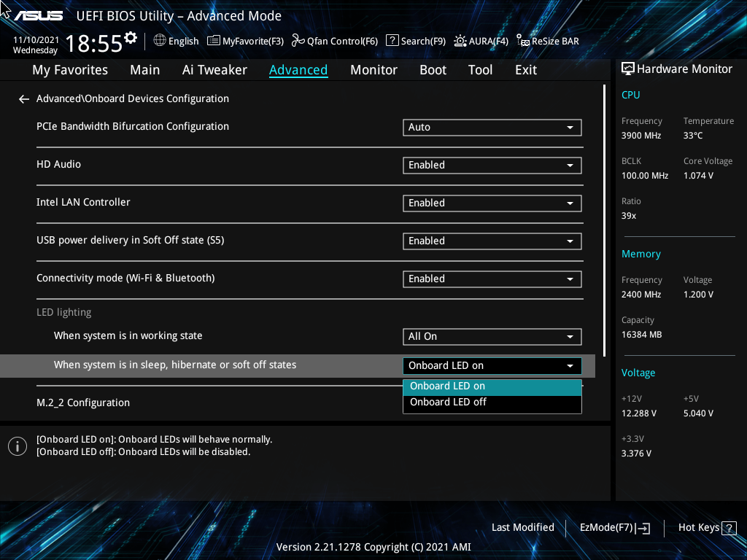This screenshot has height=560, width=747.
Task: Click Advanced\Onboard Devices Configuration breadcrumb
Action: tap(133, 98)
